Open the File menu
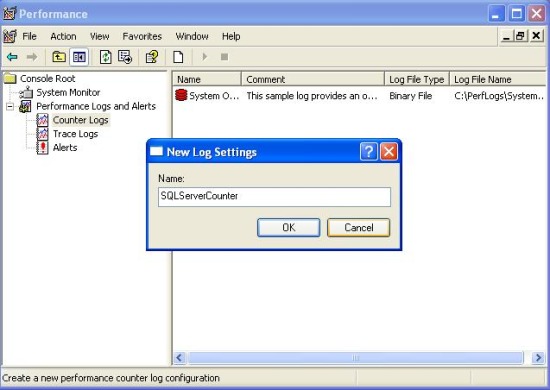 (29, 36)
